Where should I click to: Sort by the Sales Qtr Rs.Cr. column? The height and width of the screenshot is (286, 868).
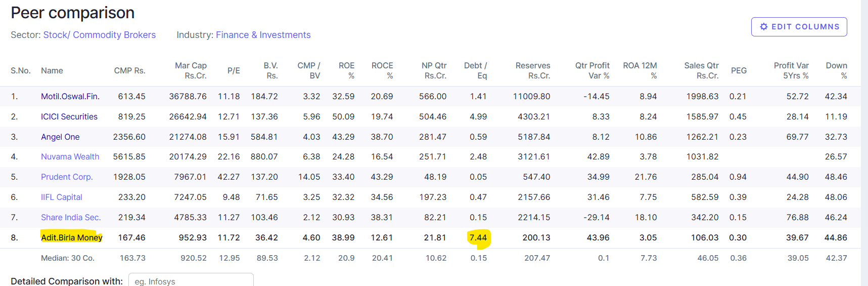[x=701, y=71]
